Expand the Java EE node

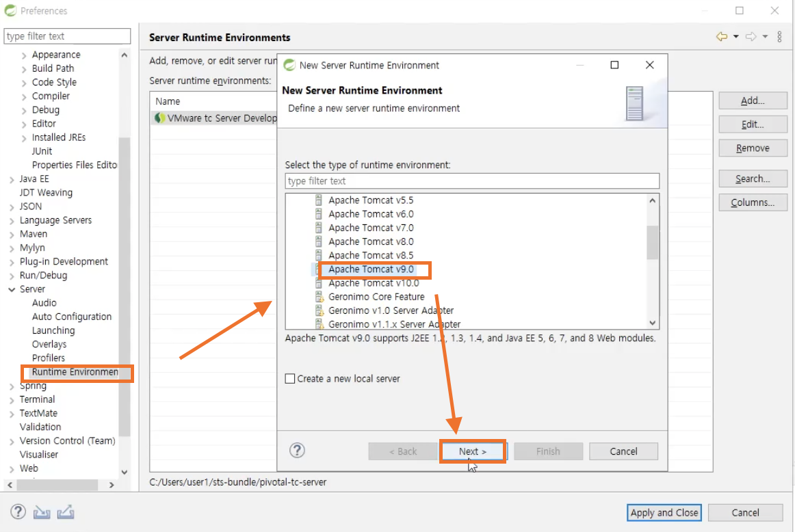point(12,179)
